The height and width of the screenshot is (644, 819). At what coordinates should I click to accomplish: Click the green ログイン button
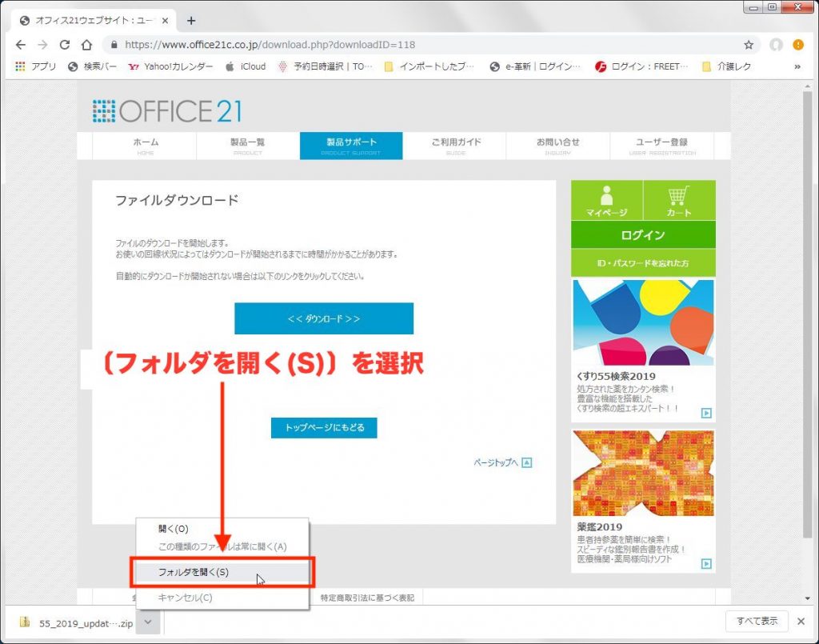(643, 235)
